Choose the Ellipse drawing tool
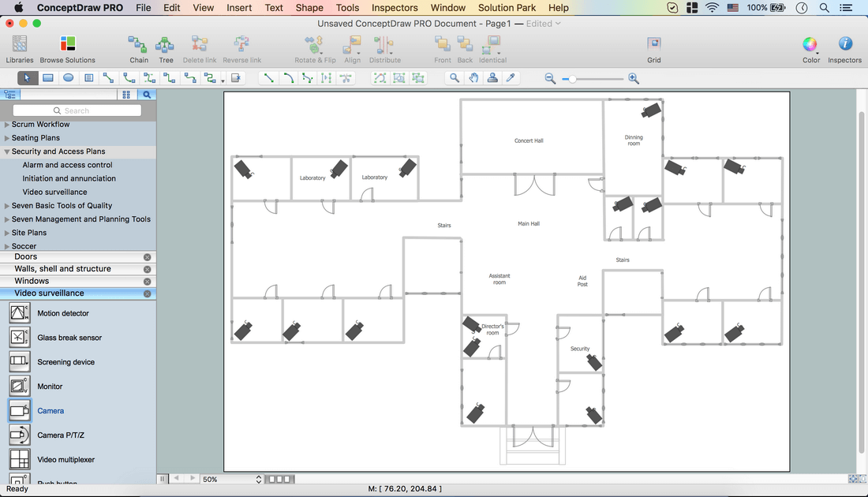This screenshot has height=497, width=868. 69,78
